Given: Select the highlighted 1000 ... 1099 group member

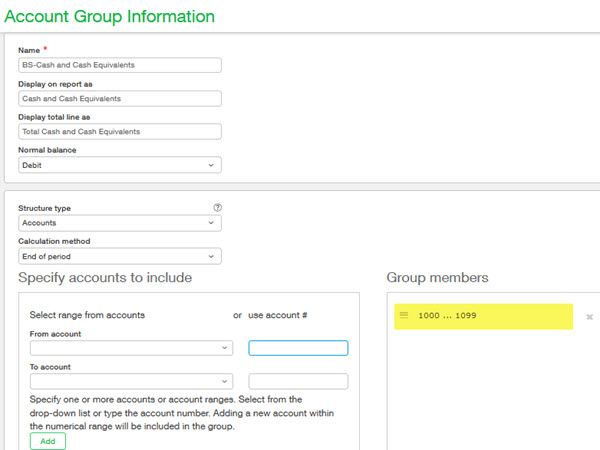Looking at the screenshot, I should (483, 316).
